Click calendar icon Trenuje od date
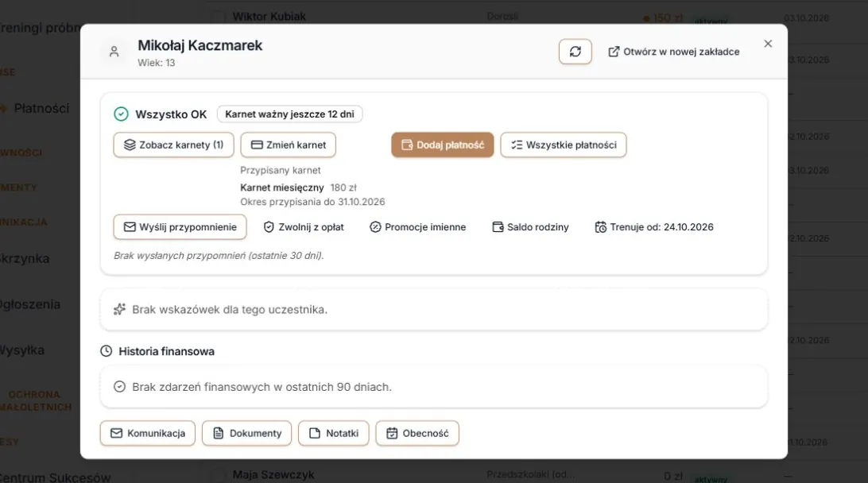The width and height of the screenshot is (868, 483). (601, 227)
